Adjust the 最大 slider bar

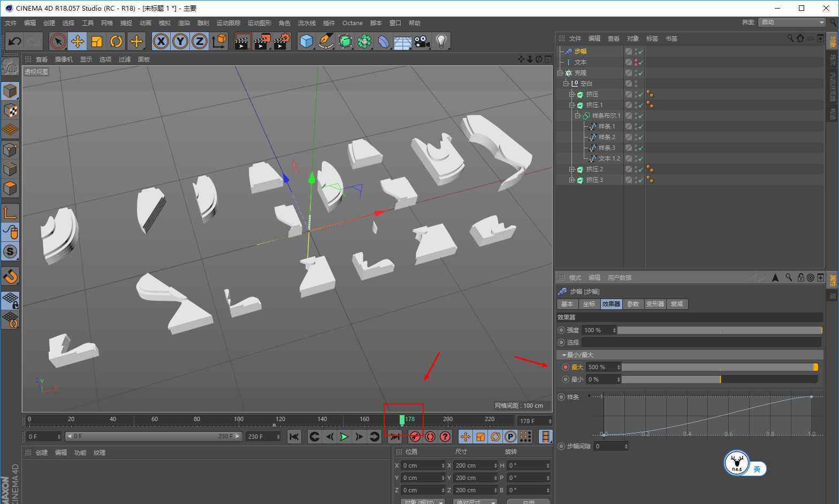[x=720, y=367]
